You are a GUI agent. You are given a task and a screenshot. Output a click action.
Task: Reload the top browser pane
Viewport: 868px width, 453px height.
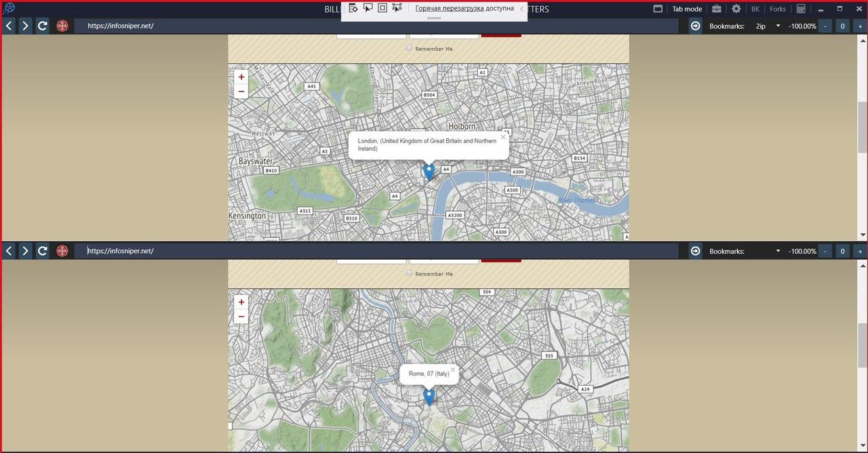[x=42, y=26]
